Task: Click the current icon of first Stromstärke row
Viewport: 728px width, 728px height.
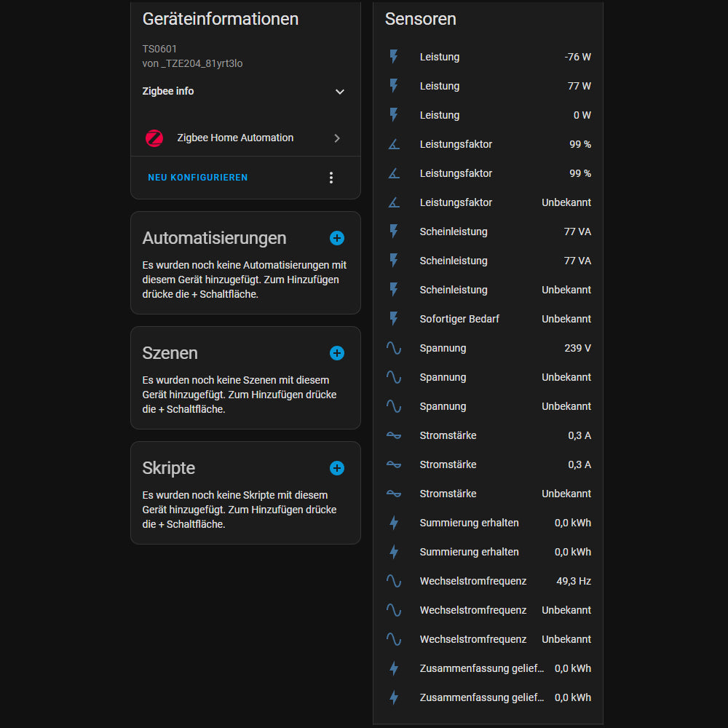Action: 394,435
